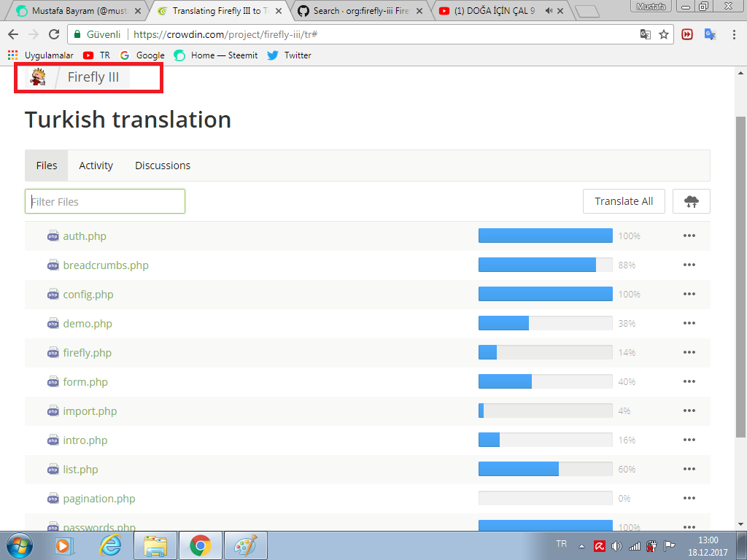Click the red extension icon in toolbar
This screenshot has width=747, height=560.
pos(687,34)
